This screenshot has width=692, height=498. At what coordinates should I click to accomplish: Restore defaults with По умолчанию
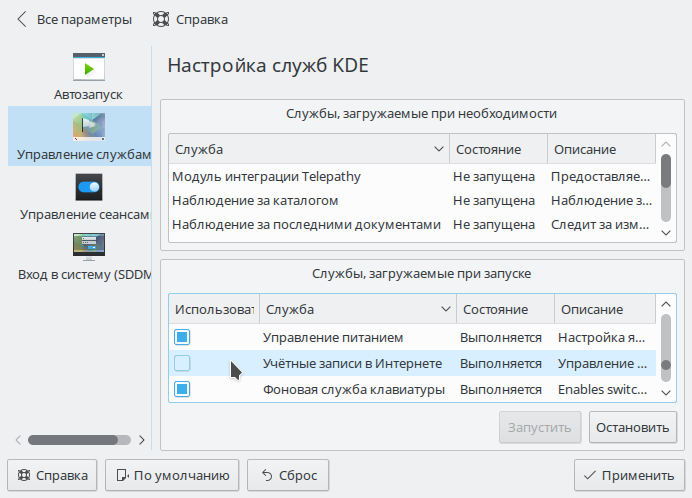coord(172,475)
